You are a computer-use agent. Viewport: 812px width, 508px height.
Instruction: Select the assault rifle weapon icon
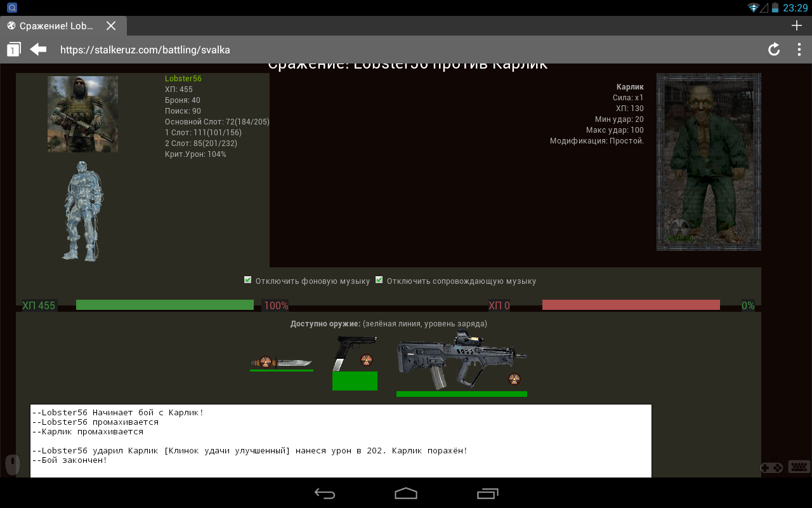(461, 361)
